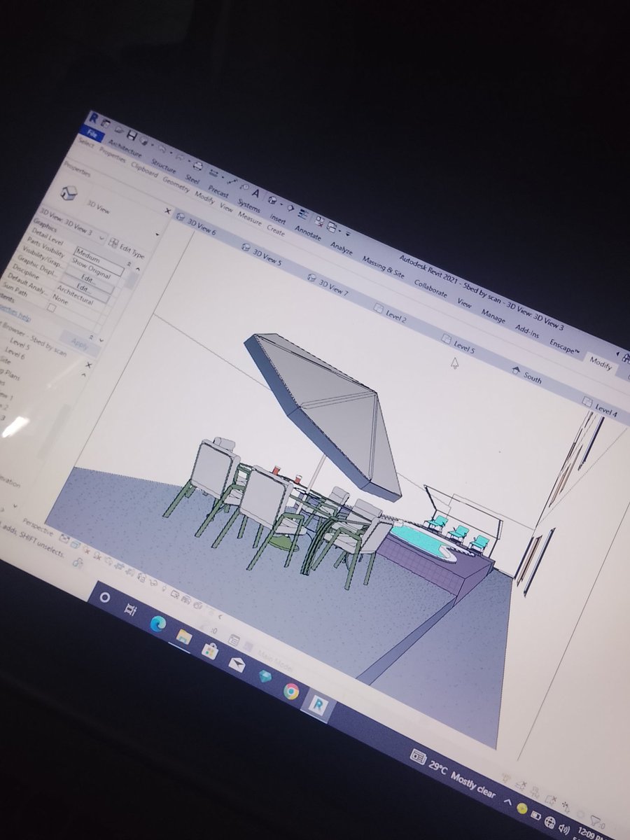Toggle the Sun Path checkbox

point(51,307)
